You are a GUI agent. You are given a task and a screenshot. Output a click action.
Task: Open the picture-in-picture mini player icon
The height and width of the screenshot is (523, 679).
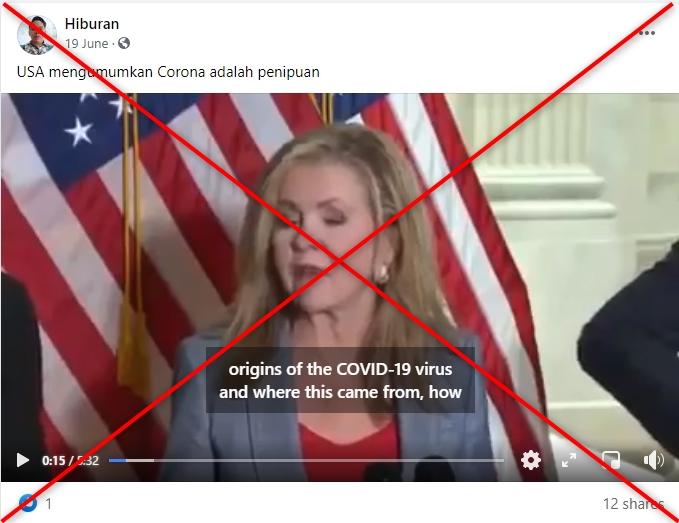coord(611,460)
